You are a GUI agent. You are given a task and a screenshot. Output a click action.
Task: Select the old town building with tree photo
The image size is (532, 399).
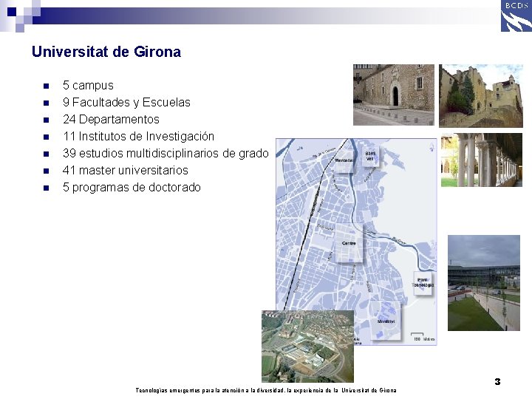(x=481, y=96)
